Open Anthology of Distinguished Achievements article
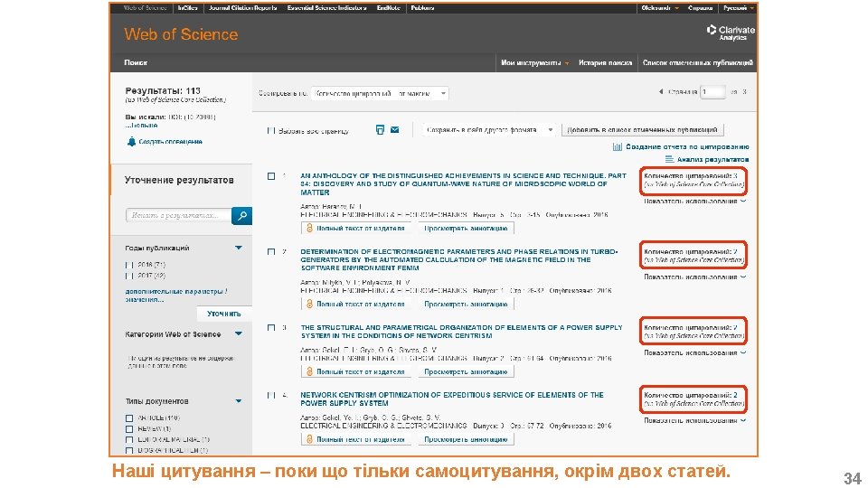The image size is (868, 488). [463, 184]
